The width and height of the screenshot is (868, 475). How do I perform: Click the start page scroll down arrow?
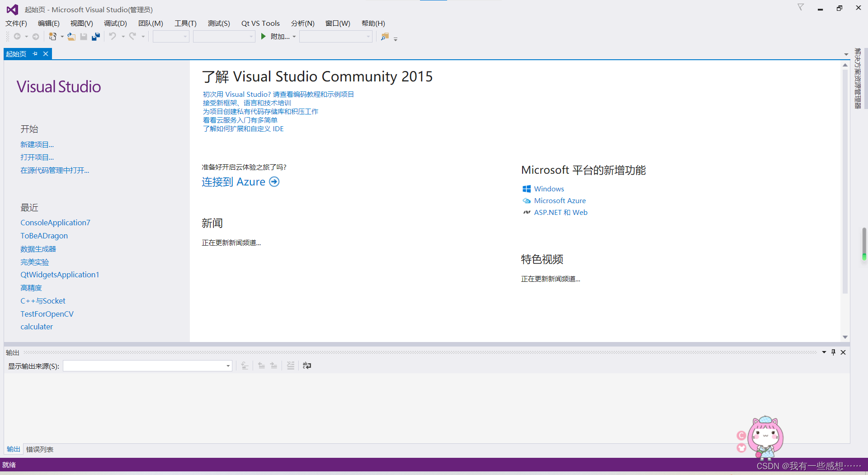pos(845,337)
